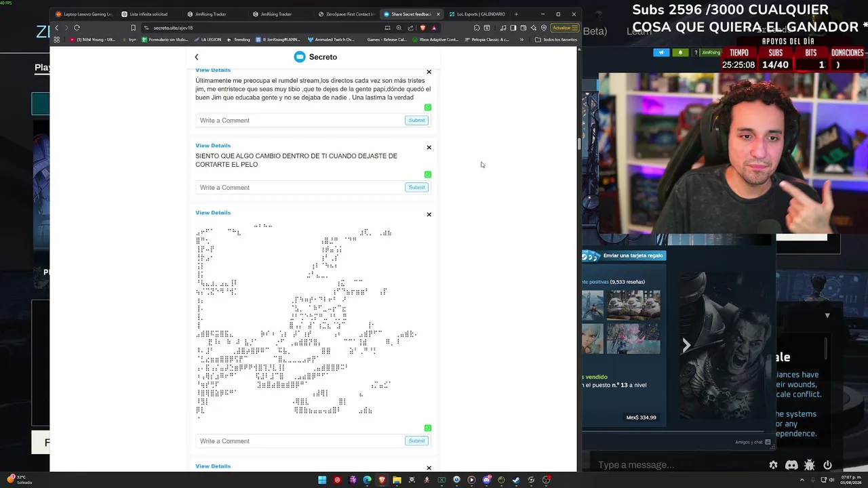
Task: Open Brave VPN shield icon
Action: [544, 28]
